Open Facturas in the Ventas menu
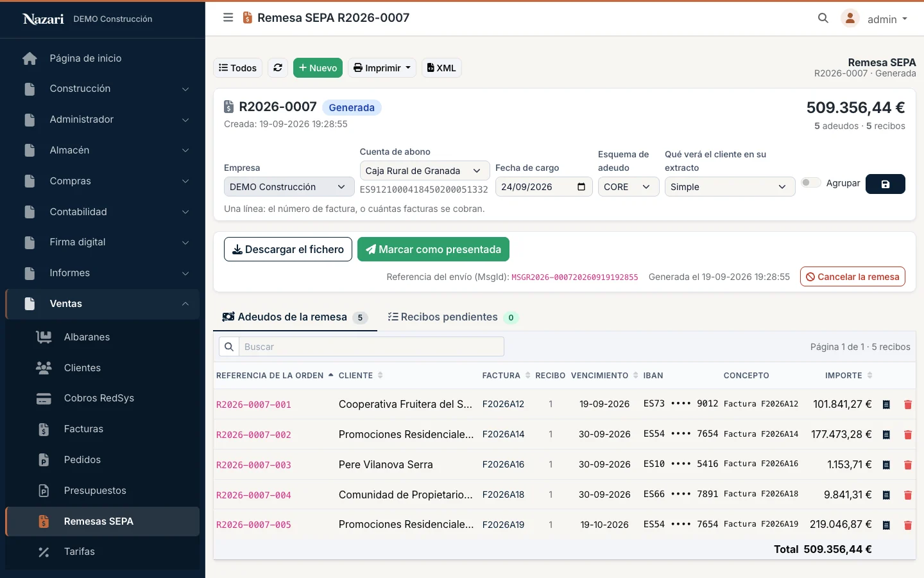Screen dimensions: 924x578 click(x=83, y=429)
